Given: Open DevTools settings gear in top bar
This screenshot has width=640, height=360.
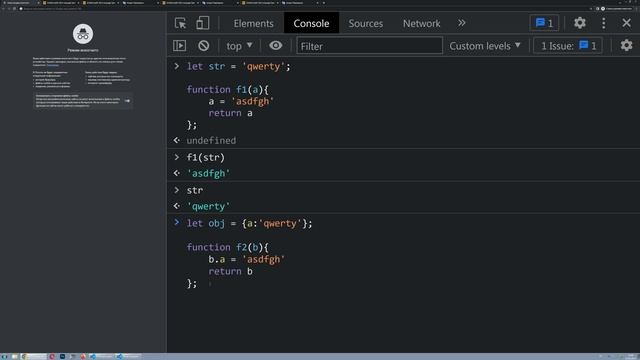Looking at the screenshot, I should click(580, 23).
